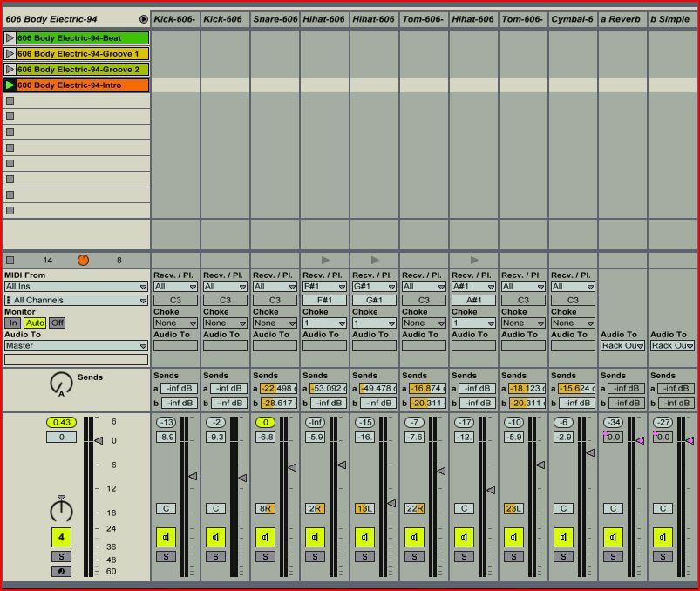Open the Audio To Master dropdown
The image size is (700, 591).
[76, 345]
